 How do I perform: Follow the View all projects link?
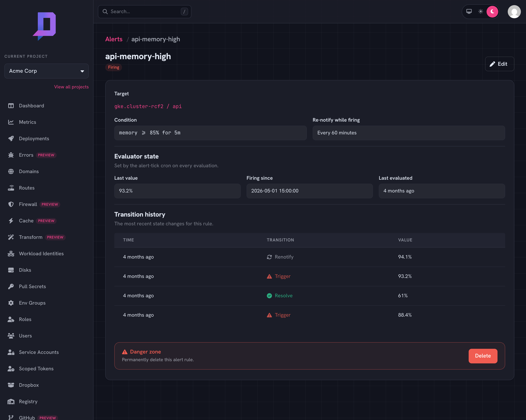click(71, 87)
